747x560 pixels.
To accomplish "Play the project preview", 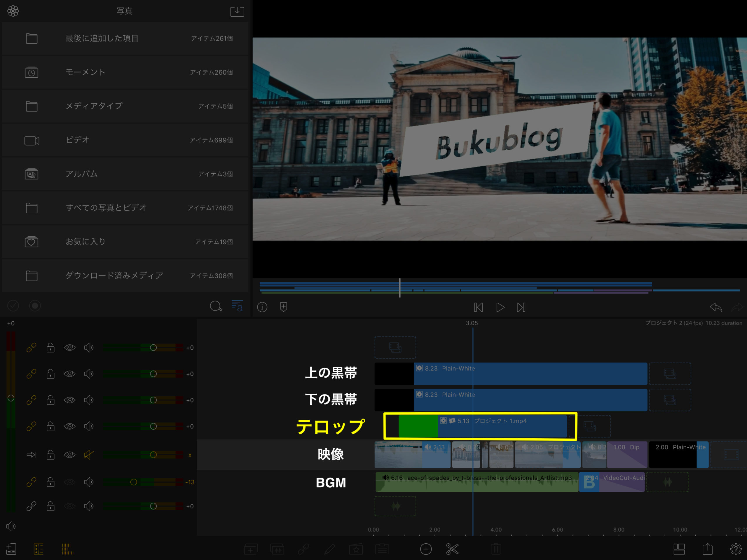I will click(x=500, y=307).
